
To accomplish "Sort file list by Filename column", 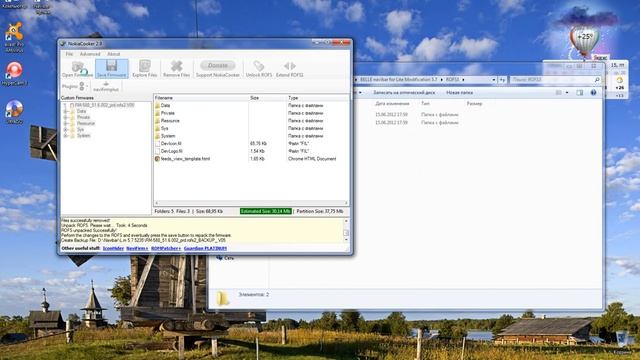I will 201,98.
